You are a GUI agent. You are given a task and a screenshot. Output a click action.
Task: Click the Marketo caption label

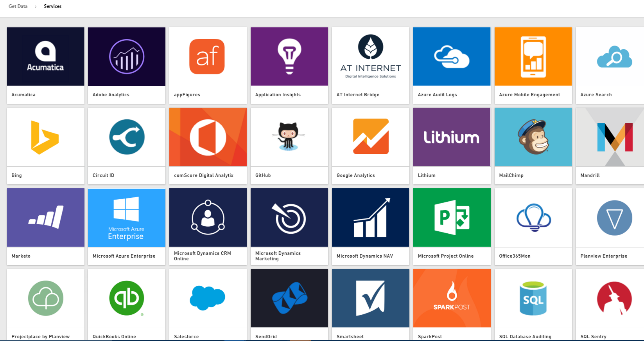coord(21,256)
